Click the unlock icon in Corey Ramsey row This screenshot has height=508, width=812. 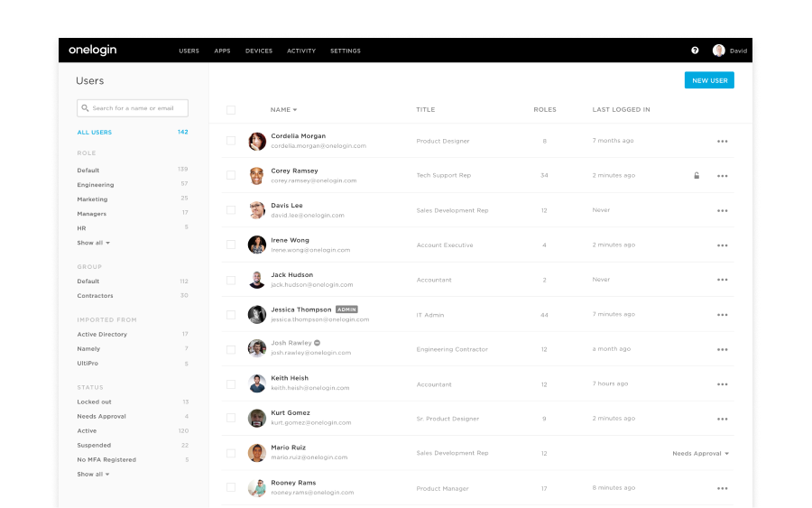(x=697, y=176)
